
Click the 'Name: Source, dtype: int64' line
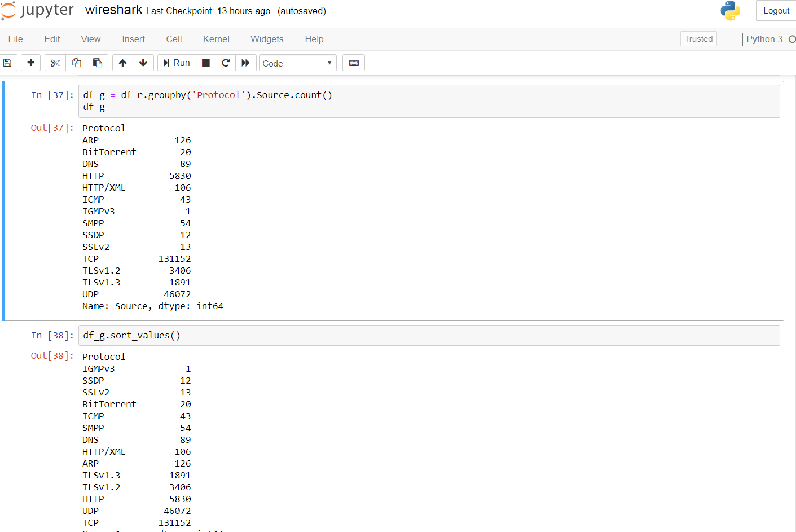pos(153,306)
